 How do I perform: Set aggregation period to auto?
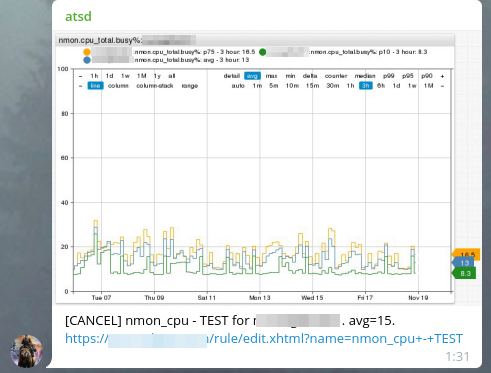coord(238,86)
